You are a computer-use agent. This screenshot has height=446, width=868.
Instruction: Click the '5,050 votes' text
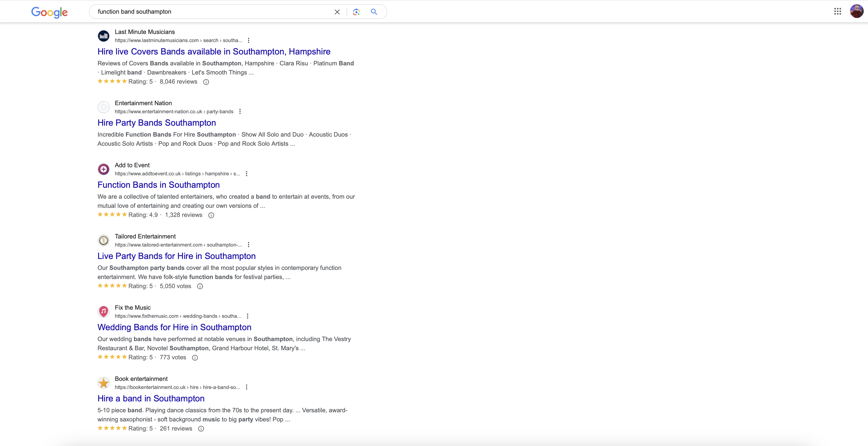[175, 286]
